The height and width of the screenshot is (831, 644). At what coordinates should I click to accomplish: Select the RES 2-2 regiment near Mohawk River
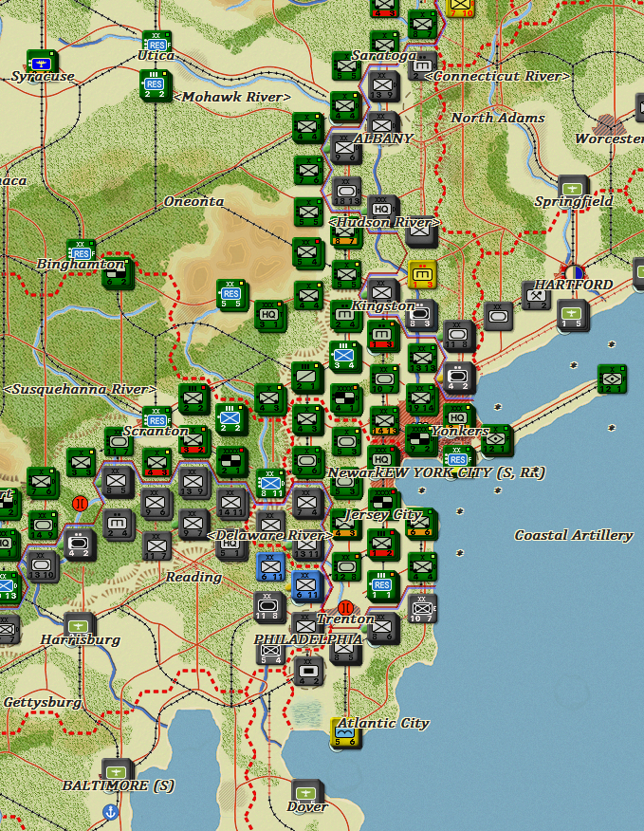click(x=155, y=84)
